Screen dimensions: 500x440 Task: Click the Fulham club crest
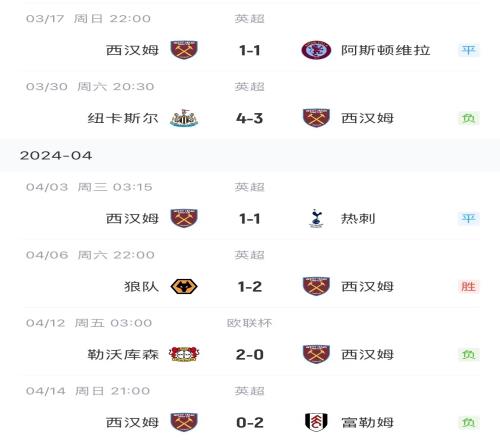pos(316,422)
